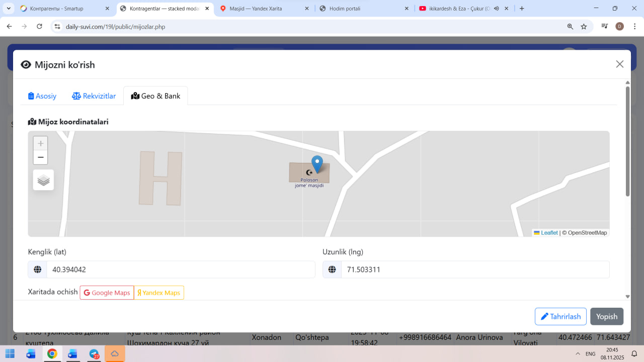
Task: Open the Chrome profile avatar
Action: [x=620, y=27]
